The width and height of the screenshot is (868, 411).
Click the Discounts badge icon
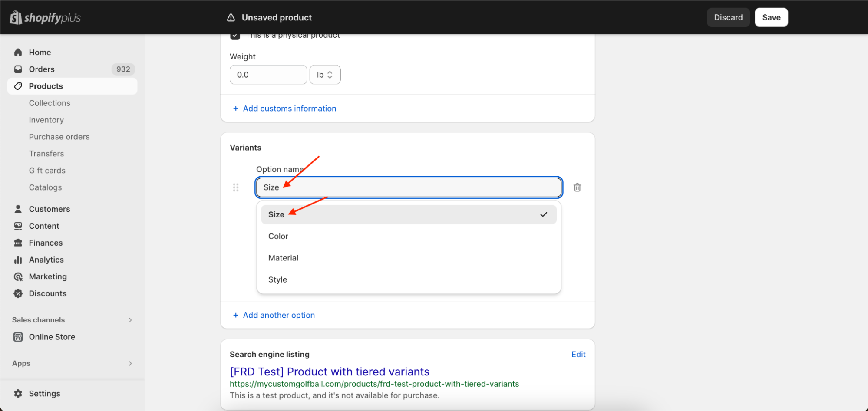(18, 294)
